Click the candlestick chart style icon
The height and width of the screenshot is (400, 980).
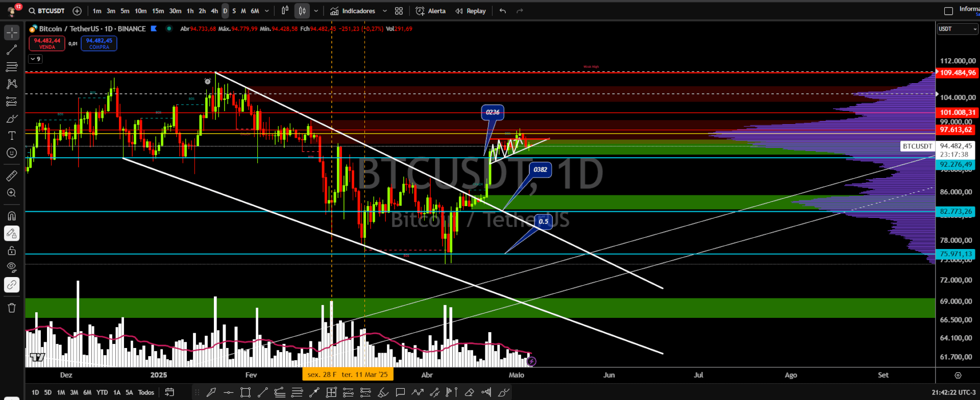tap(302, 11)
